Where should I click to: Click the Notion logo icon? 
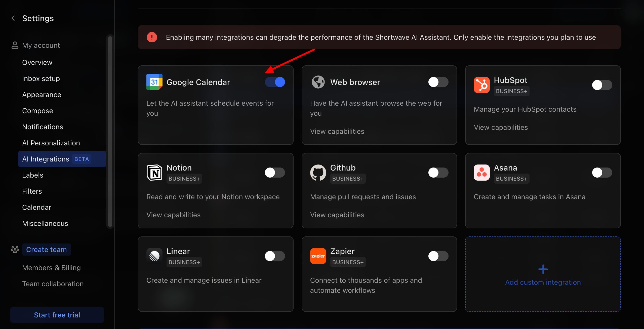(154, 173)
